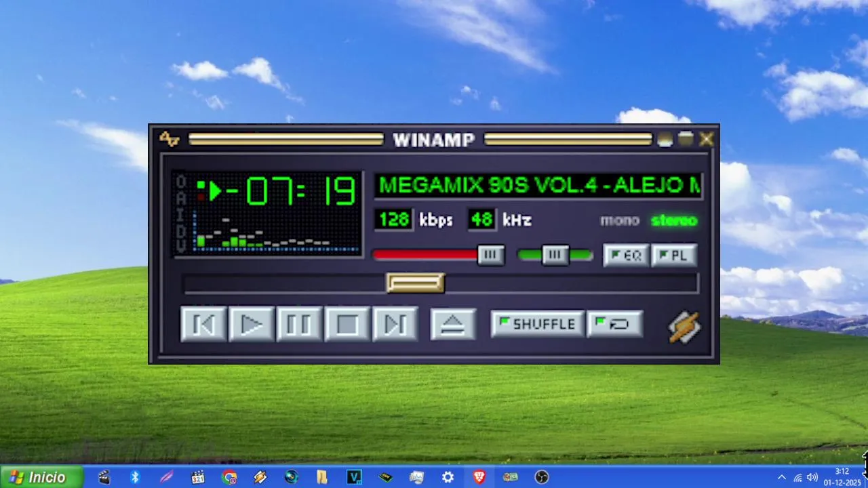Close the Winamp player
This screenshot has height=488, width=868.
point(707,139)
